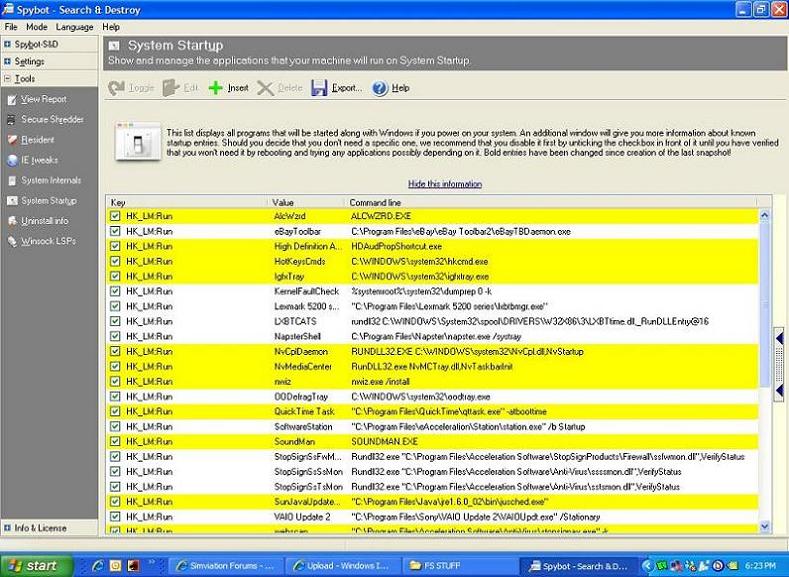
Task: Click the Export floppy disk icon
Action: click(x=319, y=88)
